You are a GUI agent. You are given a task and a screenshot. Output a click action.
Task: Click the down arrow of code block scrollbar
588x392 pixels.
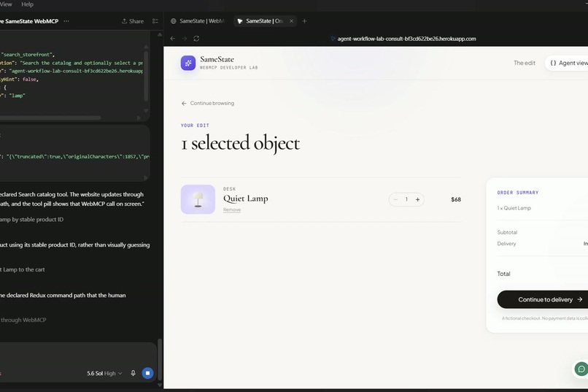[146, 111]
